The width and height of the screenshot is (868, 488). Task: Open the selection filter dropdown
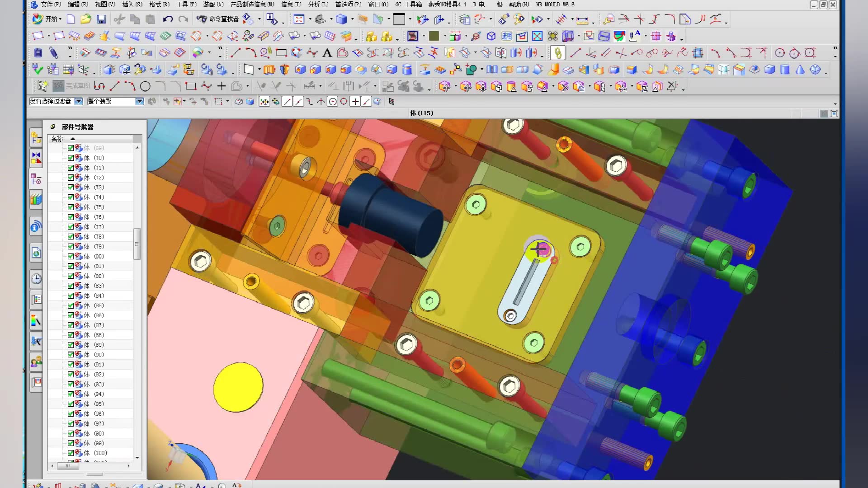click(79, 101)
